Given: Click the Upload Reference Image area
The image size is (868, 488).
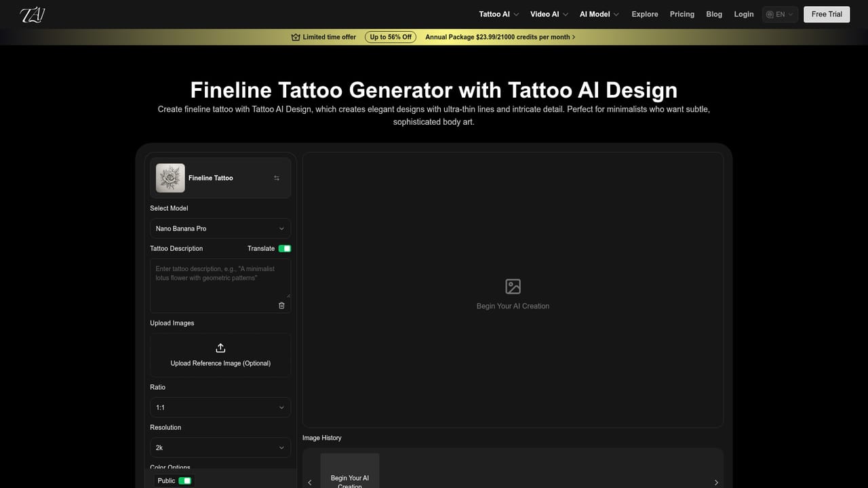Looking at the screenshot, I should pos(220,355).
